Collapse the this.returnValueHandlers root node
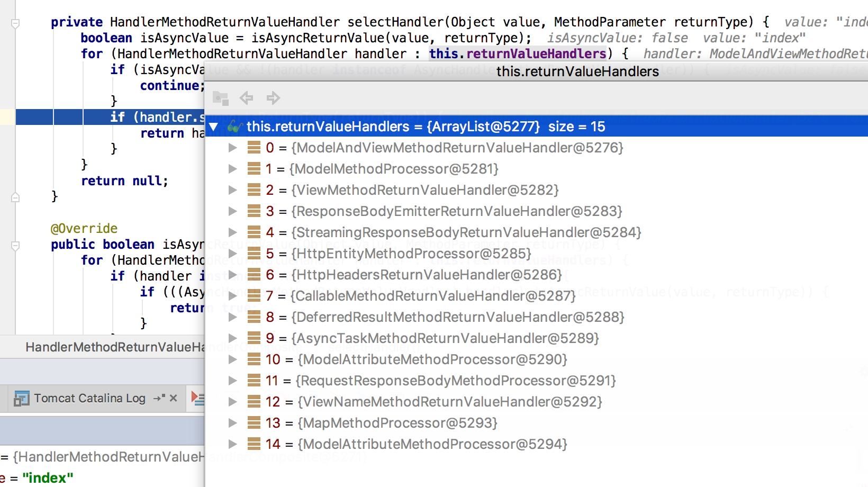 (214, 127)
